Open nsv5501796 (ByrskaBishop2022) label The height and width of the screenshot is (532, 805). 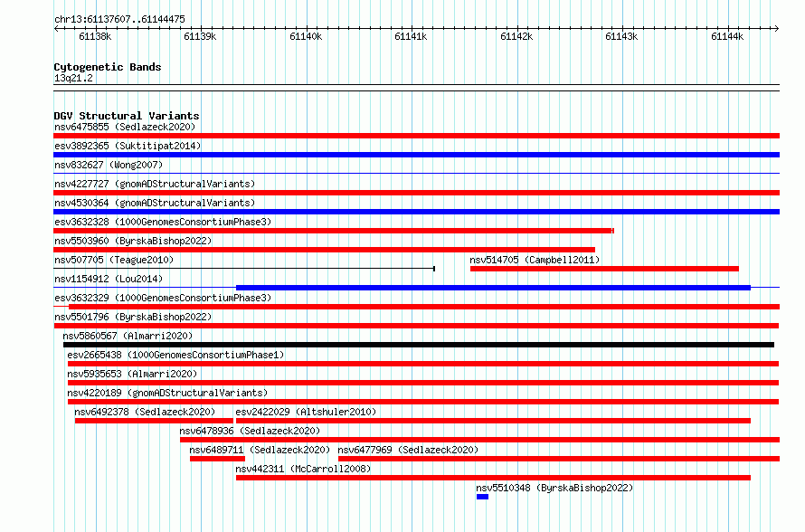133,317
